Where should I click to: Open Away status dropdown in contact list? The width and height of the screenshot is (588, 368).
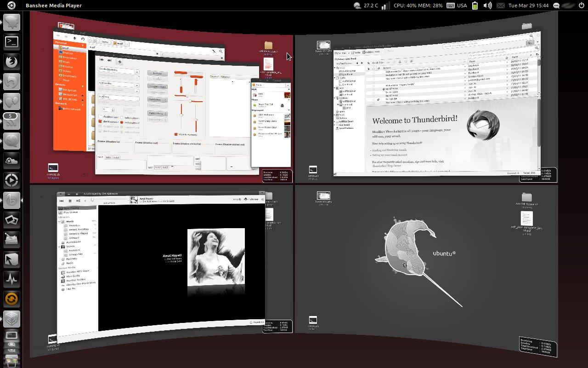tap(288, 85)
